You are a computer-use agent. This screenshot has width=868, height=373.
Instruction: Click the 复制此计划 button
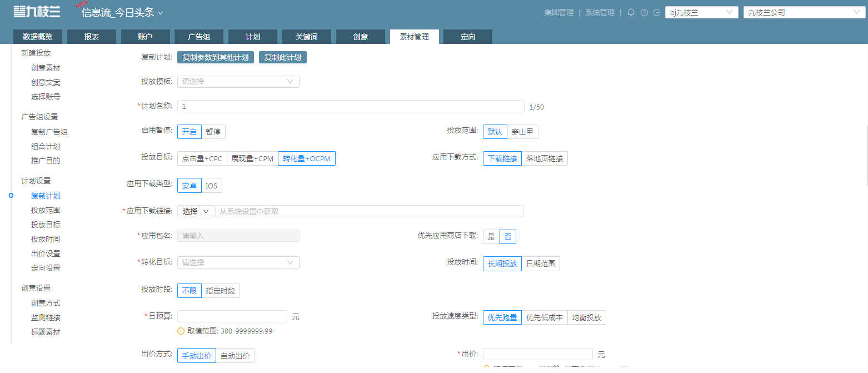click(283, 57)
